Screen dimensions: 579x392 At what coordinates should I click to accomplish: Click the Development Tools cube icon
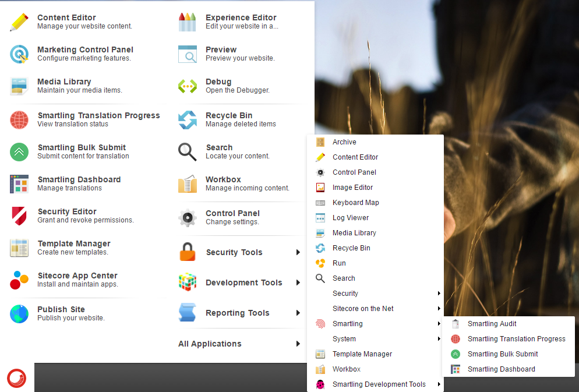(x=187, y=282)
